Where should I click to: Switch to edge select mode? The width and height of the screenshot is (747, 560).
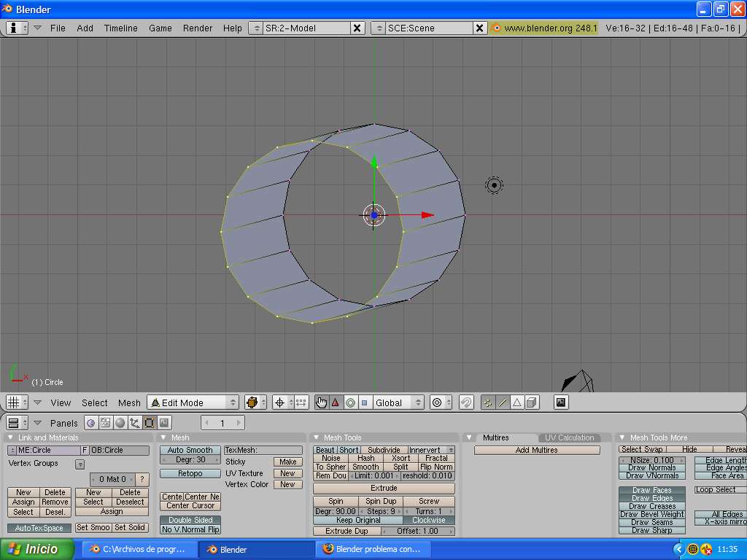pyautogui.click(x=503, y=402)
